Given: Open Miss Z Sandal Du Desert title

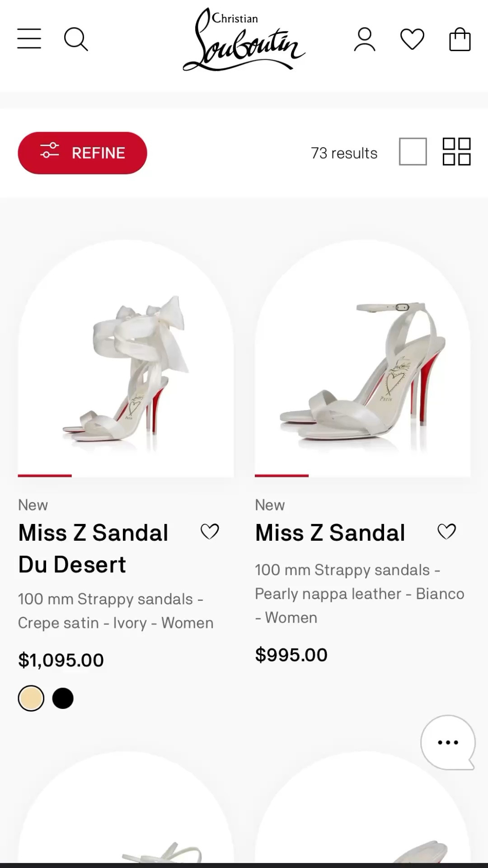Looking at the screenshot, I should [x=93, y=548].
